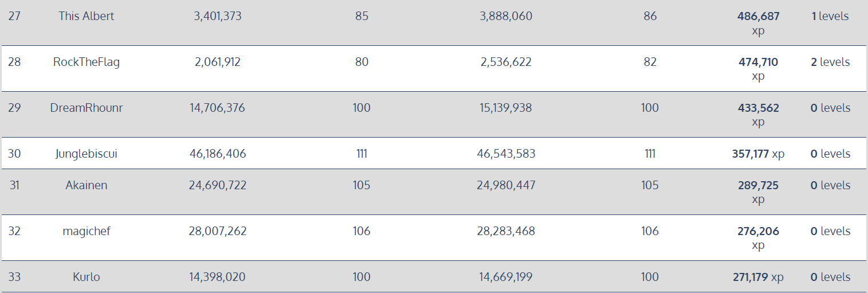
Task: Click ending XP value 46,543,583
Action: (x=506, y=154)
